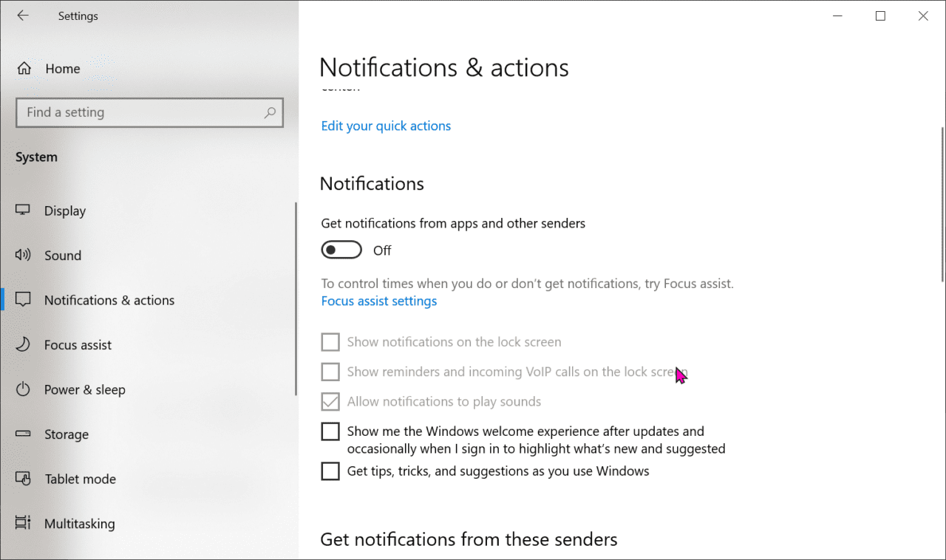Select the Sound sidebar icon

(x=23, y=255)
